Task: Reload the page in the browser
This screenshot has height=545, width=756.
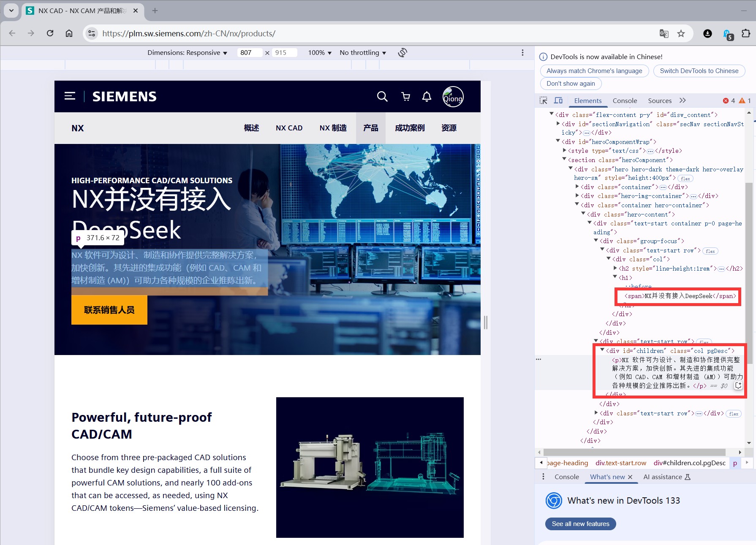Action: [x=50, y=33]
